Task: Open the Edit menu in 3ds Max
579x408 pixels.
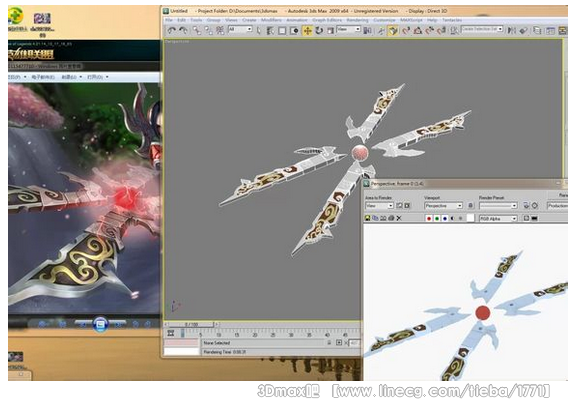Action: [x=181, y=20]
